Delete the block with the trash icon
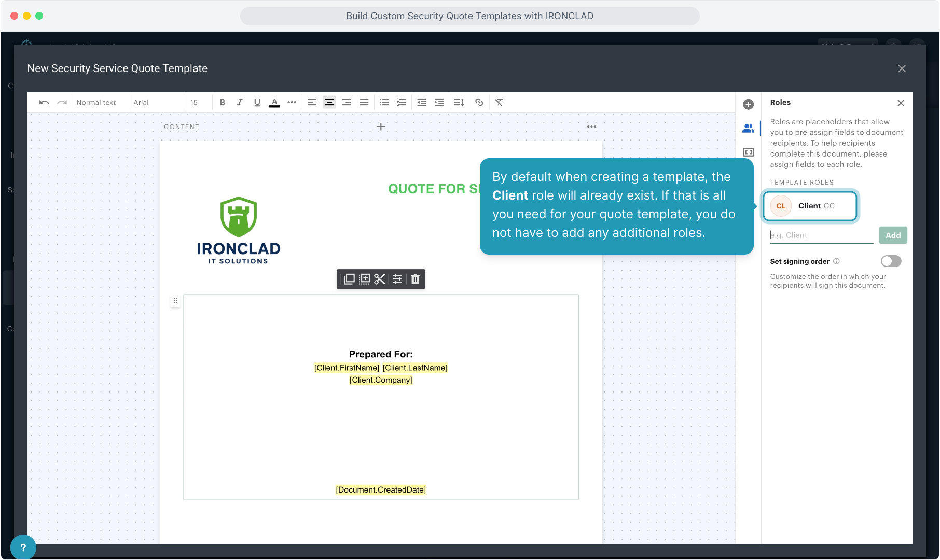Viewport: 940px width, 560px height. (415, 279)
